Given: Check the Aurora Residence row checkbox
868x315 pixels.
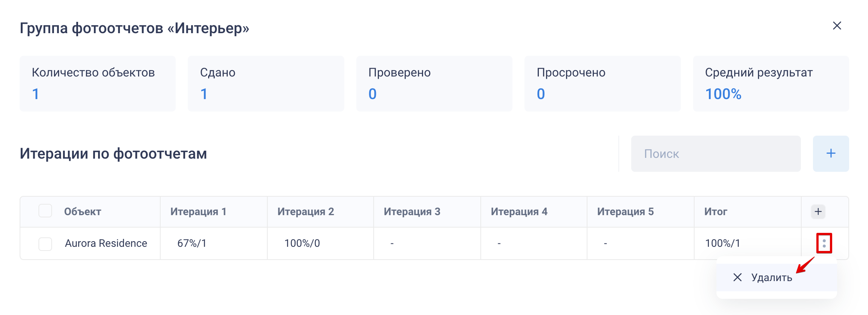Looking at the screenshot, I should pyautogui.click(x=45, y=244).
